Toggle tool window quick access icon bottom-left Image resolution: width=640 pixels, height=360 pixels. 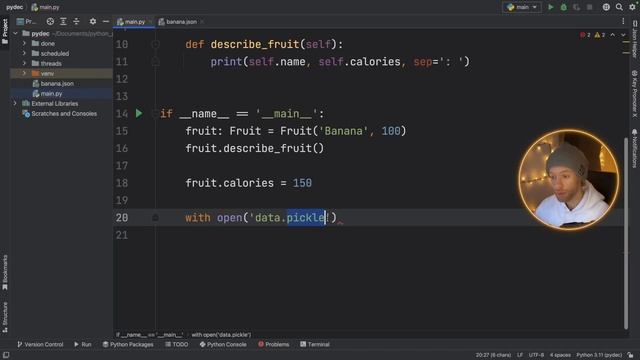click(6, 355)
